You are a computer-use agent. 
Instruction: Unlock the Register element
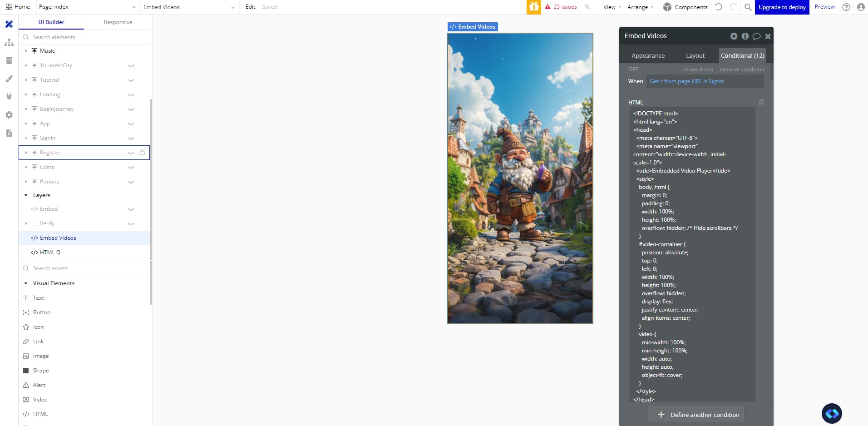coord(142,153)
